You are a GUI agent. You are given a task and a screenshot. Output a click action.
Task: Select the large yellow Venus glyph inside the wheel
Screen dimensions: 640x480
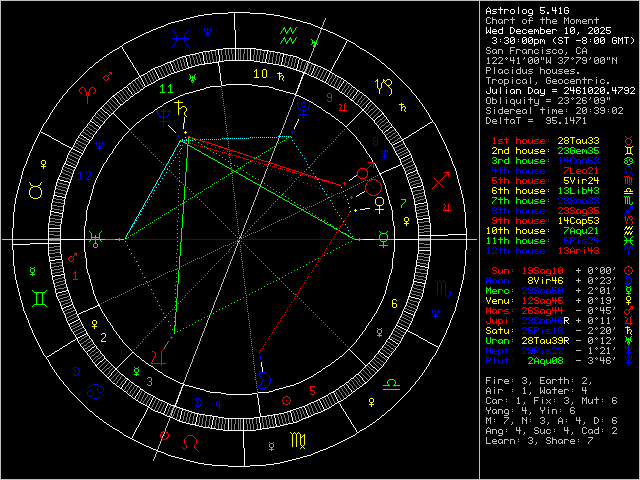(380, 205)
